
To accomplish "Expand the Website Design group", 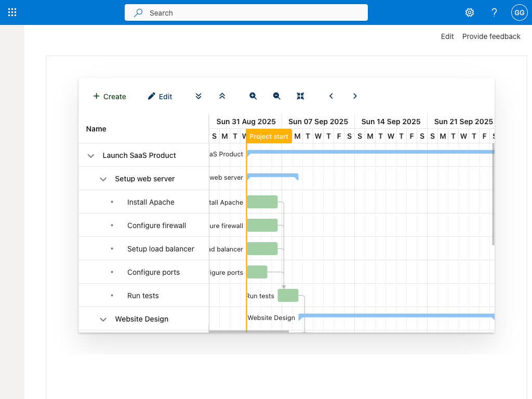I will click(x=103, y=319).
